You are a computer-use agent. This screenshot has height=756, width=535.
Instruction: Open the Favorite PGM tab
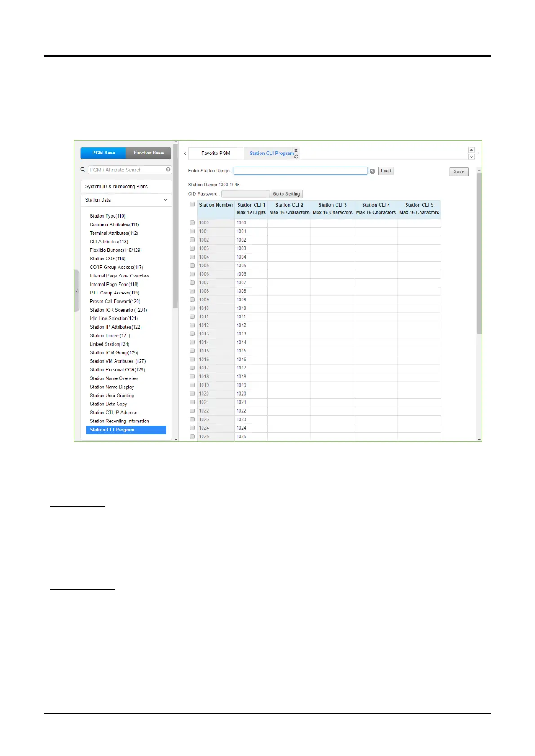click(x=216, y=153)
